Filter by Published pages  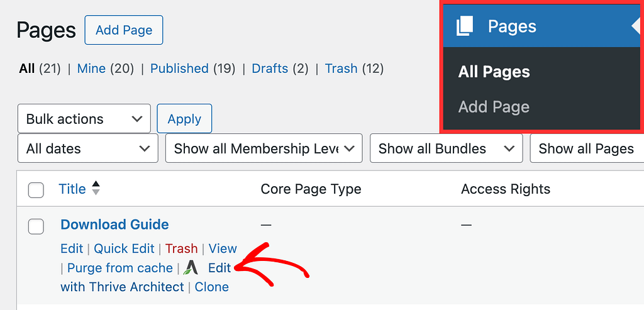179,68
